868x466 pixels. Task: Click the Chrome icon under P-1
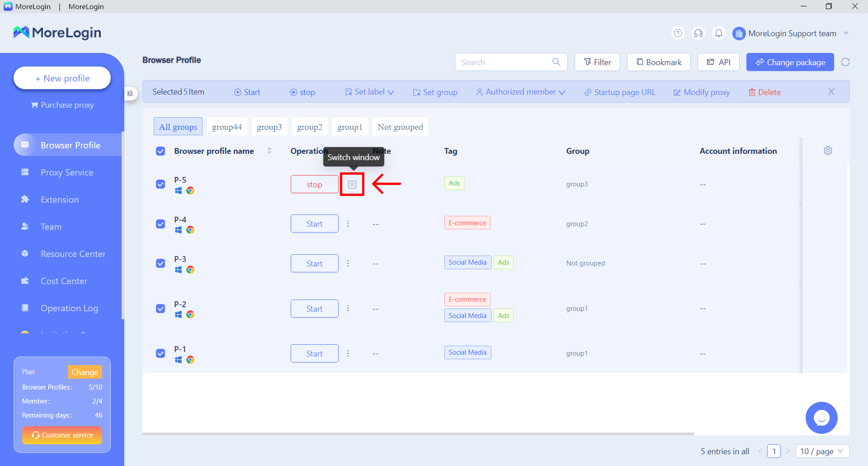click(190, 360)
